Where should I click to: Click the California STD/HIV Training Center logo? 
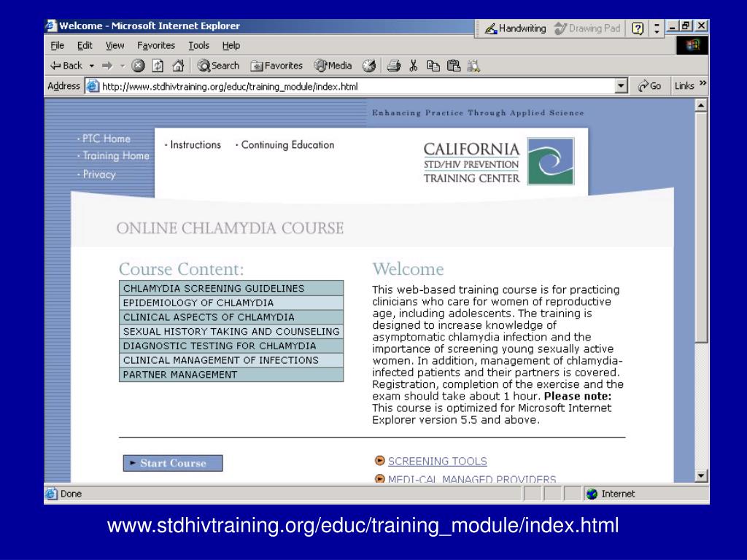click(499, 161)
